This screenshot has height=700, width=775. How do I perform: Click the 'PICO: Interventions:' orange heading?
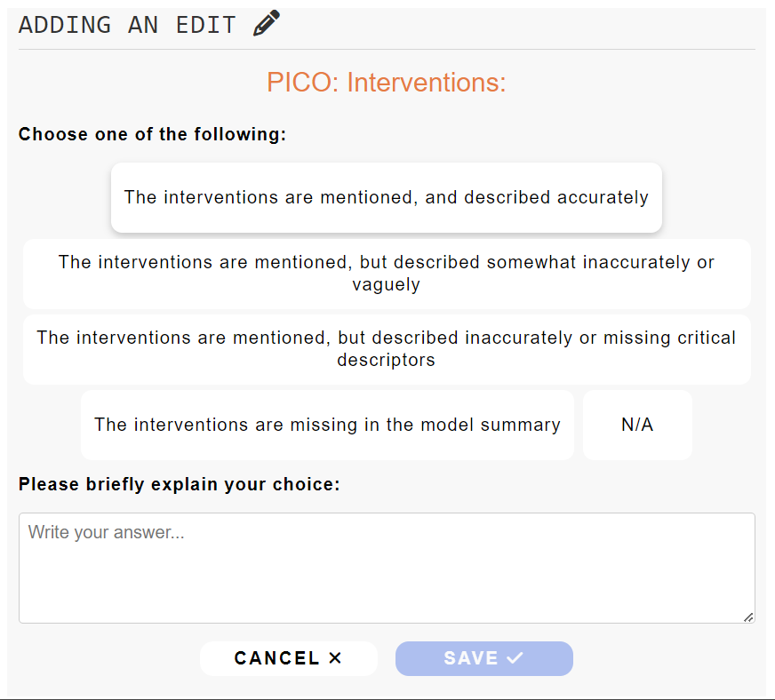(x=386, y=83)
